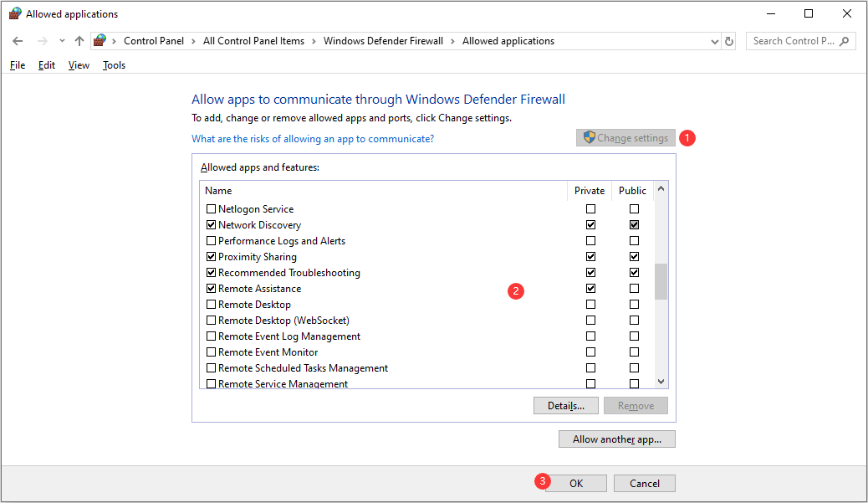Click the Public column header
Screen dimensions: 868x503
(x=633, y=191)
